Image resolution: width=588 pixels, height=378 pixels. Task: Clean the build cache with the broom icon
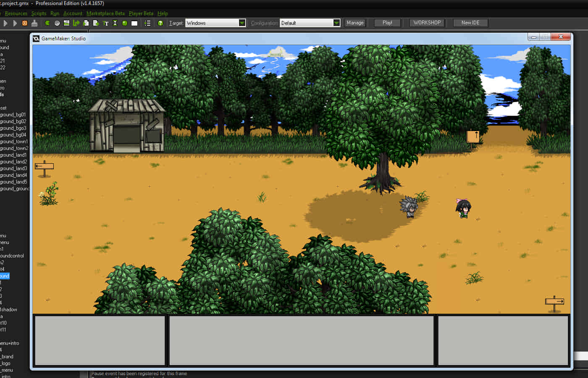pyautogui.click(x=34, y=23)
